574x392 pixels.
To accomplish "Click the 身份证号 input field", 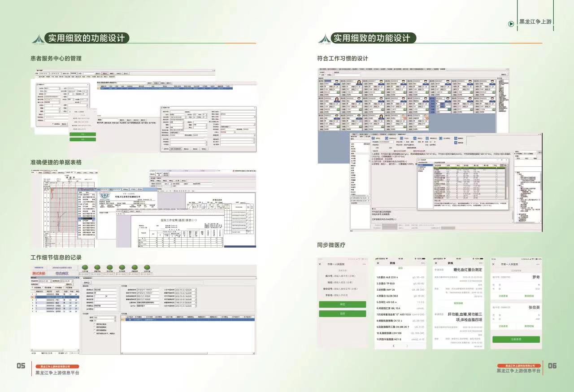I will (x=345, y=289).
